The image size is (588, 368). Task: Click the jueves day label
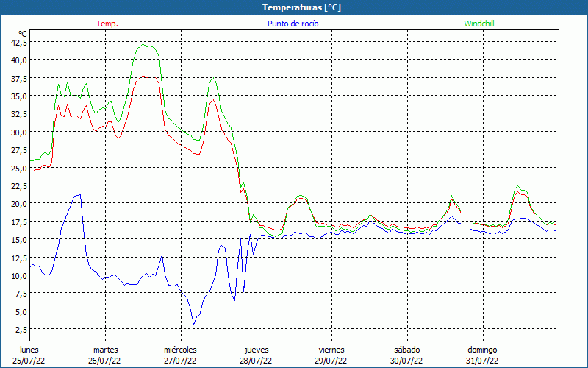pos(257,350)
